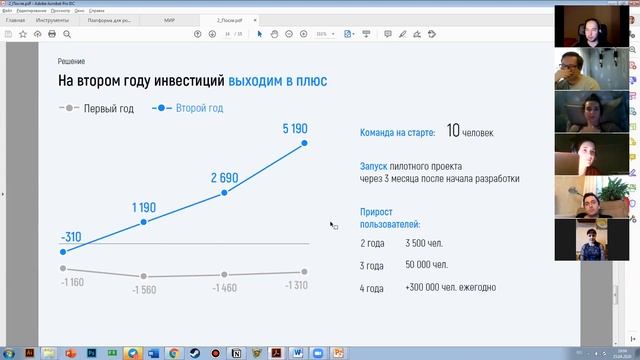Open the Windows Start button
The image size is (640, 360).
(8, 353)
